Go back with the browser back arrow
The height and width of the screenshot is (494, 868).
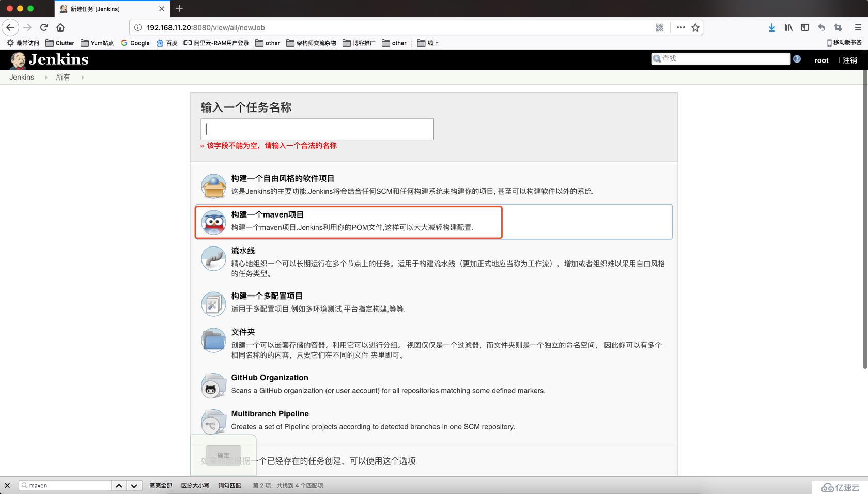coord(10,27)
